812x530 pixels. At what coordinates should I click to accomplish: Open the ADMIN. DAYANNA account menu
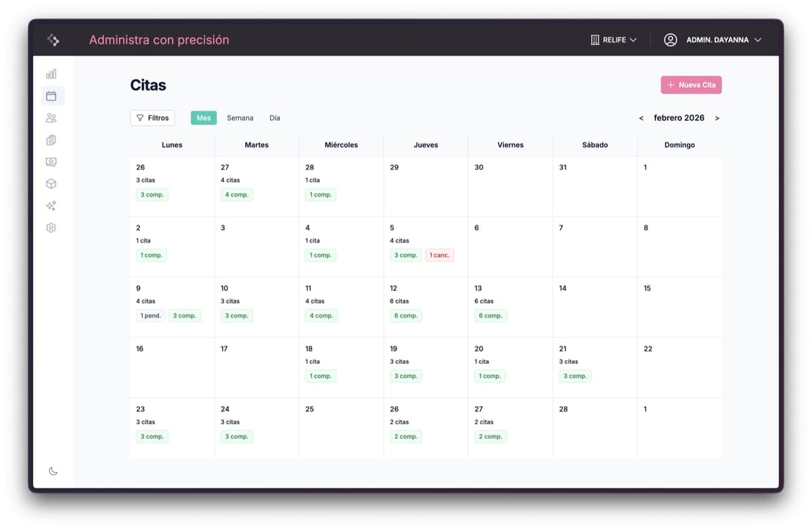point(713,40)
